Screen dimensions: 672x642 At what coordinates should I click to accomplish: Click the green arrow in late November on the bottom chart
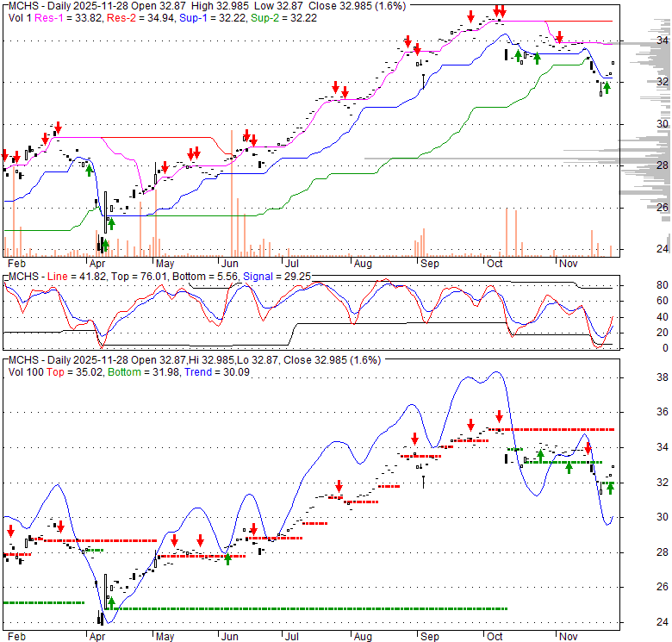[x=611, y=488]
